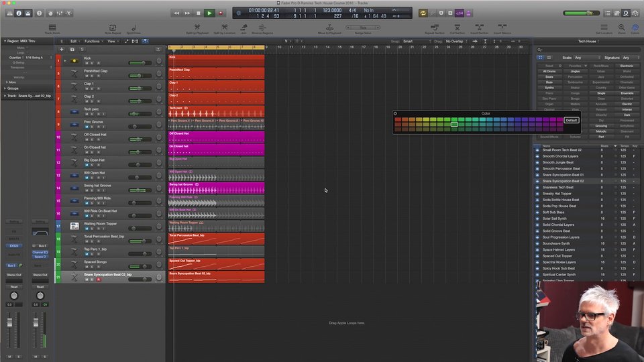This screenshot has height=362, width=644.
Task: Click the green Play button
Action: [209, 13]
